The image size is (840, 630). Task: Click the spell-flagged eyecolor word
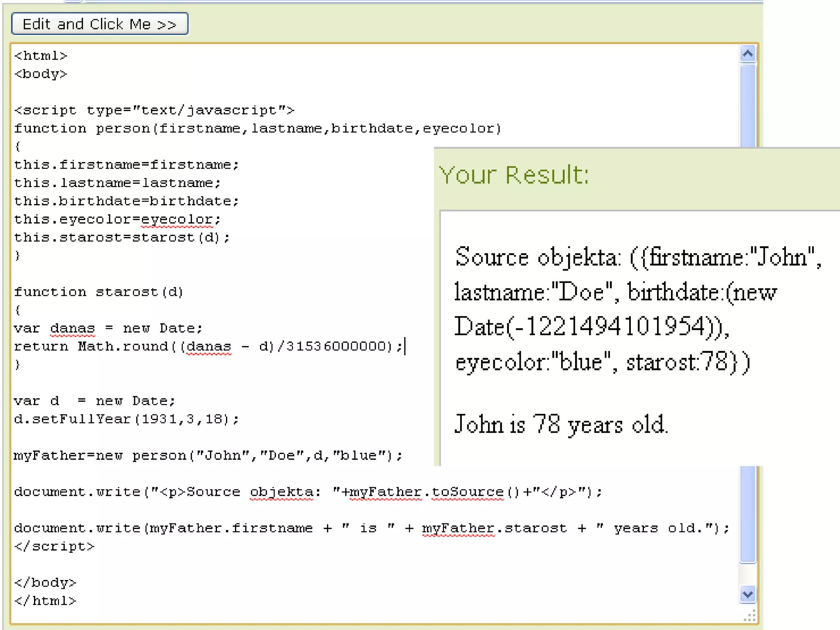pyautogui.click(x=177, y=219)
